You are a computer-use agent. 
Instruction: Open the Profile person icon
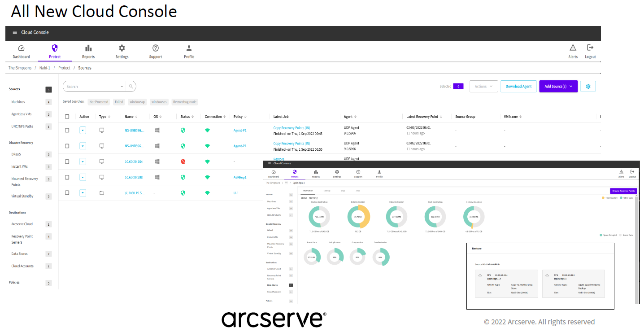(x=189, y=48)
